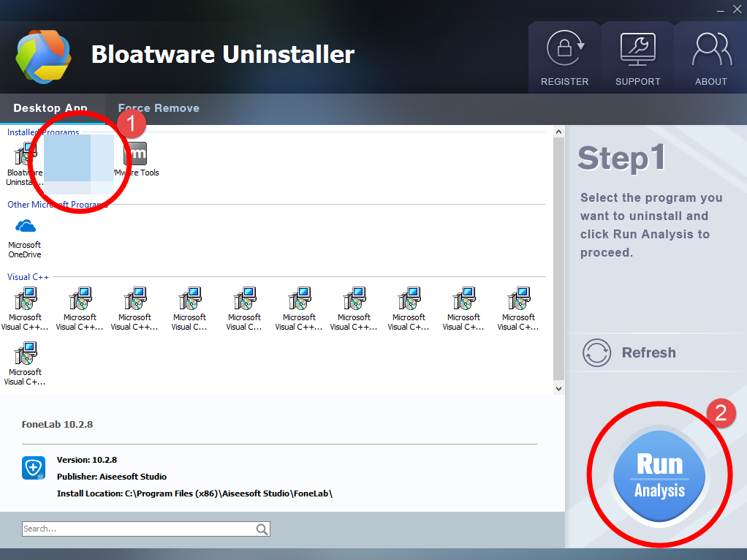Click the search magnifier icon
The height and width of the screenshot is (560, 747).
click(x=262, y=529)
